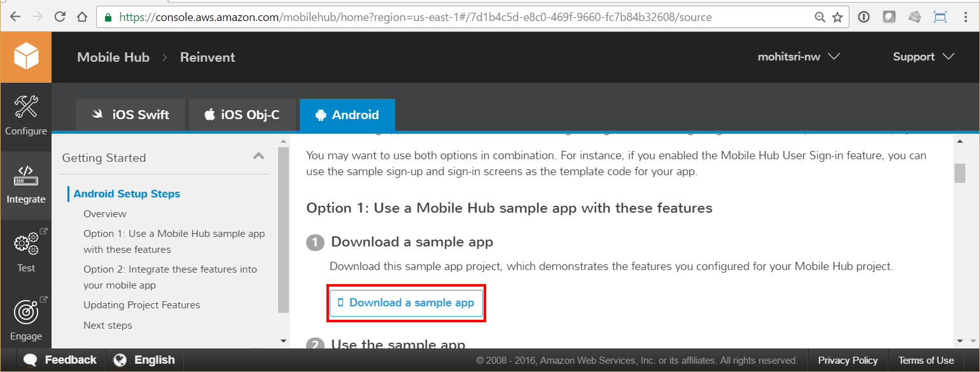The width and height of the screenshot is (980, 372).
Task: Click the Download a sample app button
Action: (406, 302)
